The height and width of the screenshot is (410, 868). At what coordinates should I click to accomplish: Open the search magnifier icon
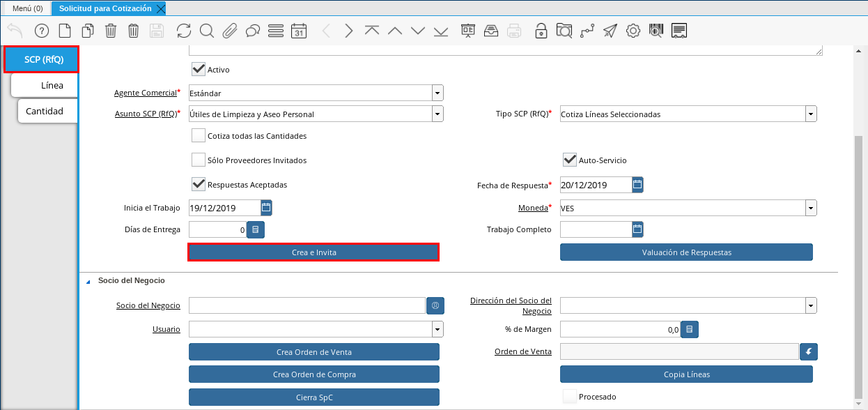[206, 31]
